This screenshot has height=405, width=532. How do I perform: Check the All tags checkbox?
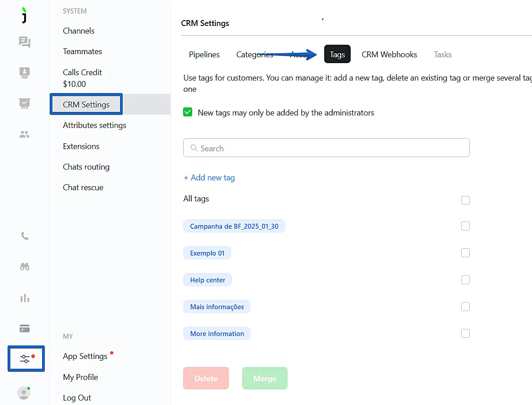click(465, 200)
